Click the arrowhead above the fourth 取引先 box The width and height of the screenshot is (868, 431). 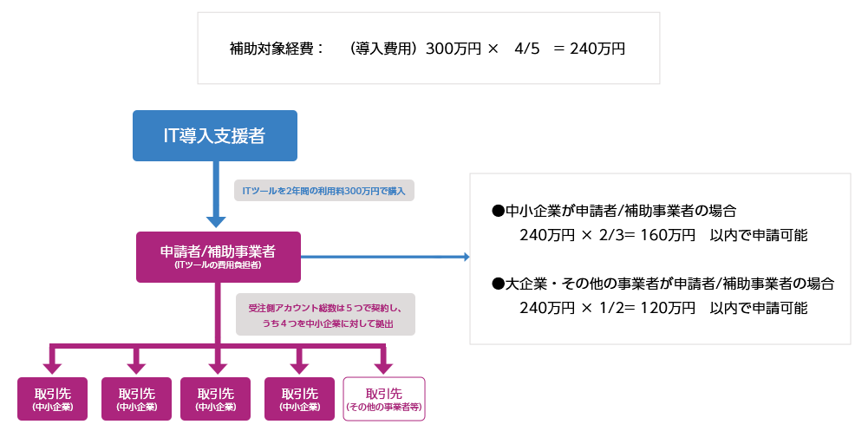300,364
